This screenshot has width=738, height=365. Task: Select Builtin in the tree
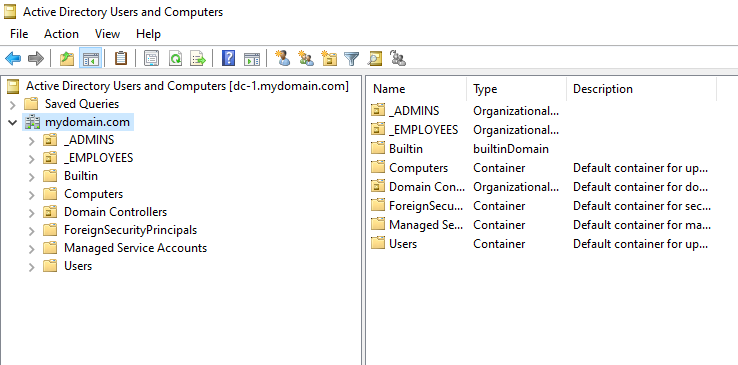(81, 176)
